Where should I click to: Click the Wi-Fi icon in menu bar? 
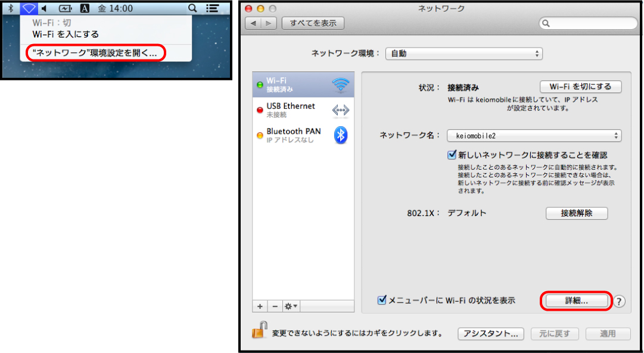(x=29, y=8)
